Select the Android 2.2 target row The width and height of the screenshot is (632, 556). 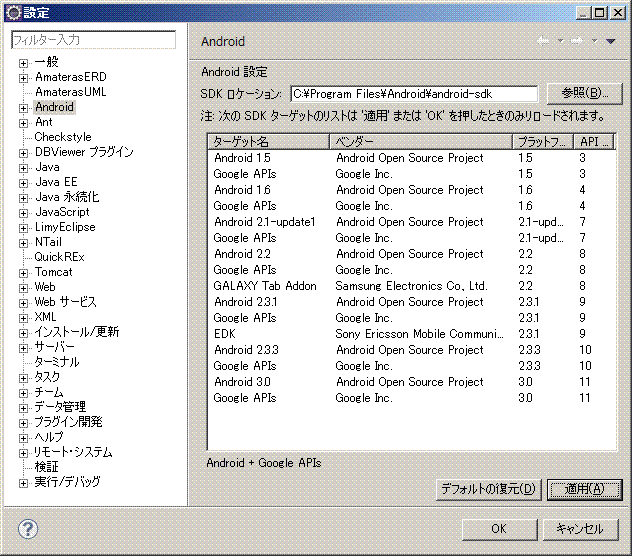[412, 254]
